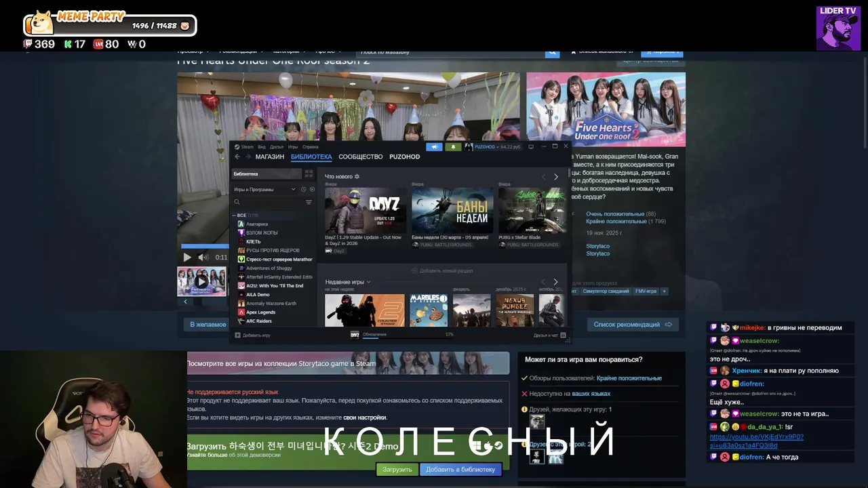The width and height of the screenshot is (868, 488).
Task: Click the Список рекомендаций button
Action: pyautogui.click(x=632, y=324)
